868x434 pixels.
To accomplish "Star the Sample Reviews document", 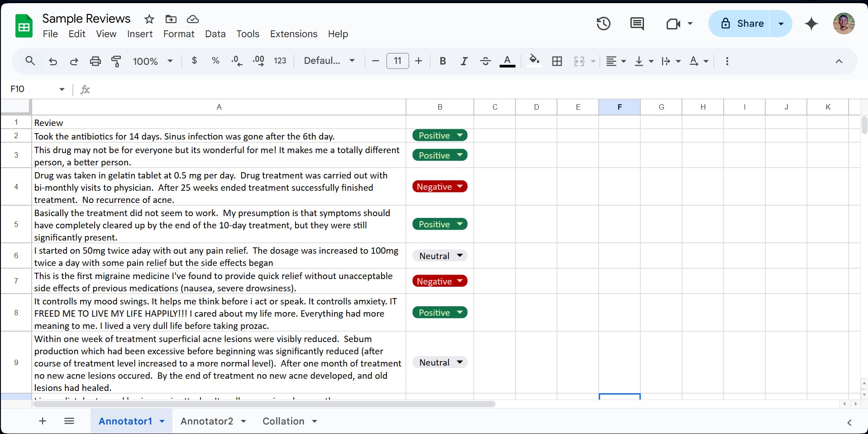I will point(149,19).
